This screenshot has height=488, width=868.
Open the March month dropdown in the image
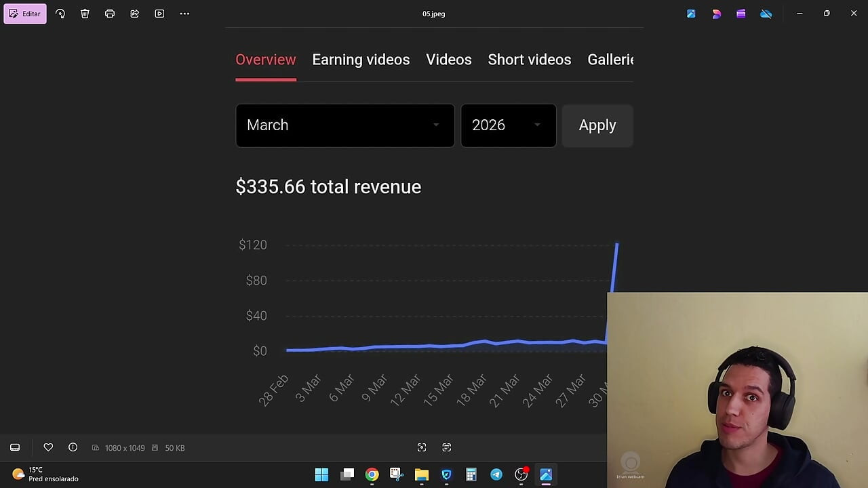coord(345,125)
